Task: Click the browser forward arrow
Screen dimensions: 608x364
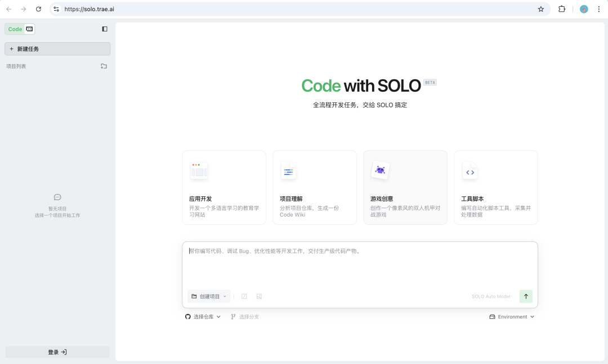Action: [23, 9]
